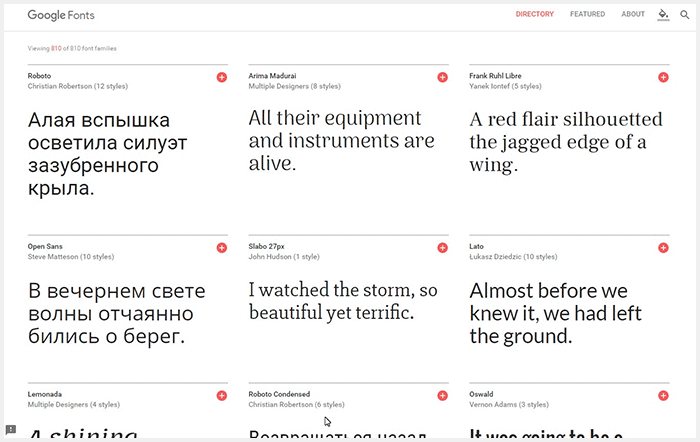Screen dimensions: 700x442
Task: Open the search magnifier icon
Action: (x=685, y=15)
